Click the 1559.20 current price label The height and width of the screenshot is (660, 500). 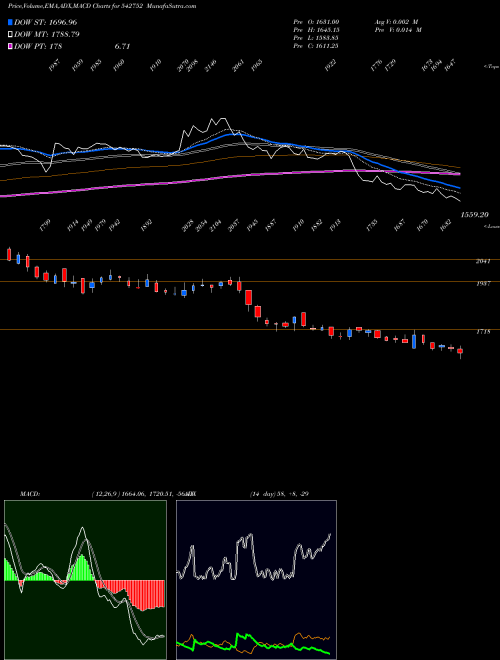tap(474, 215)
